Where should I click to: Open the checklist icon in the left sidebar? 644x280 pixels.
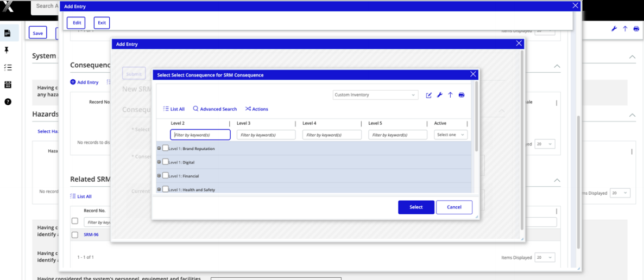click(8, 68)
